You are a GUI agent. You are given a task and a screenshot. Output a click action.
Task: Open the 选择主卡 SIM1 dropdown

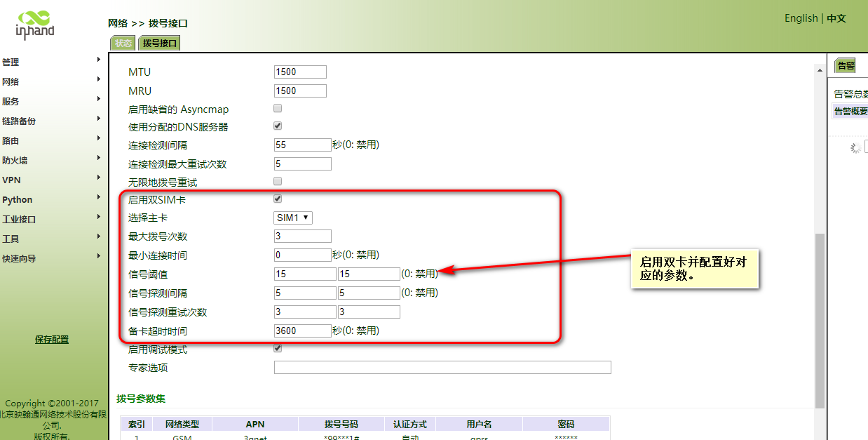[x=293, y=218]
